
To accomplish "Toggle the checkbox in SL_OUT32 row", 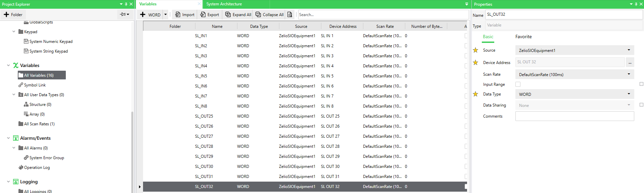I will tap(466, 186).
